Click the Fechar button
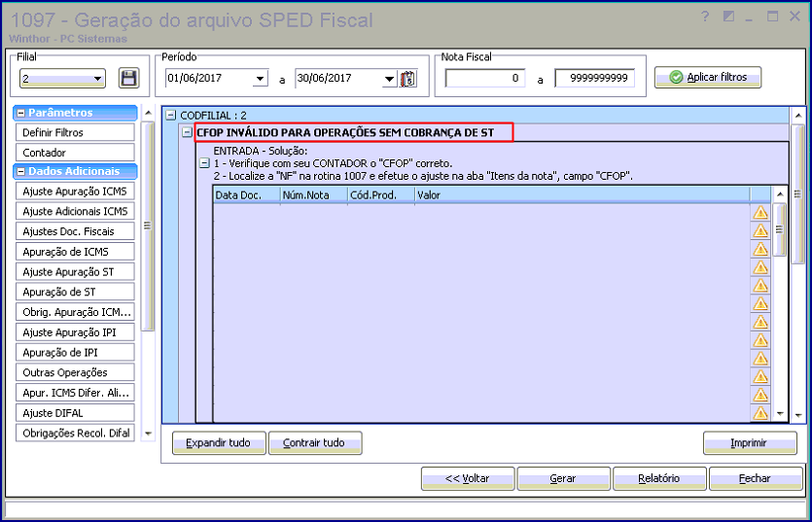Image resolution: width=812 pixels, height=522 pixels. pyautogui.click(x=756, y=478)
